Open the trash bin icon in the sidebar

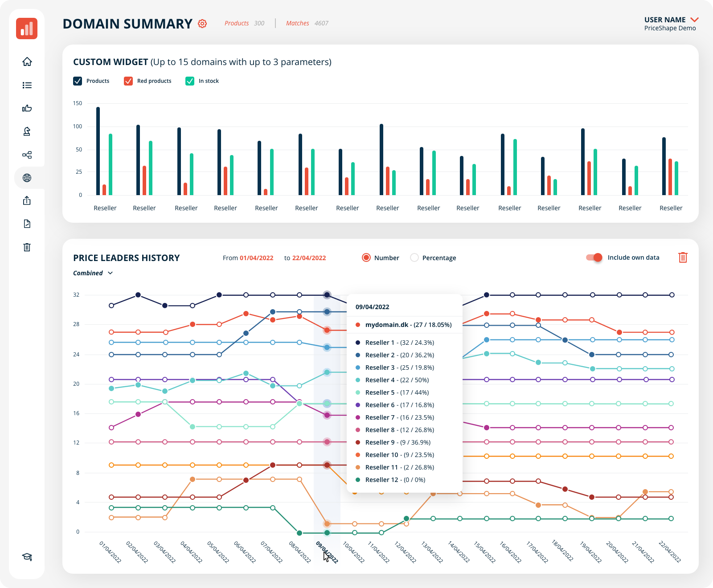(27, 247)
